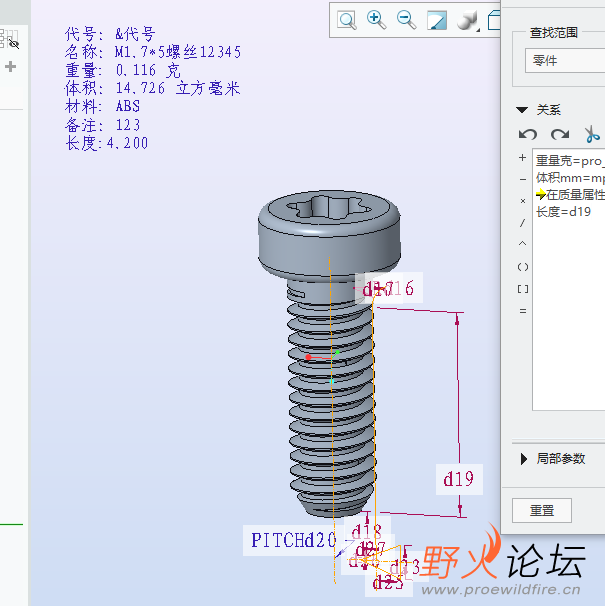
Task: Click the d19 dimension label
Action: click(x=459, y=479)
